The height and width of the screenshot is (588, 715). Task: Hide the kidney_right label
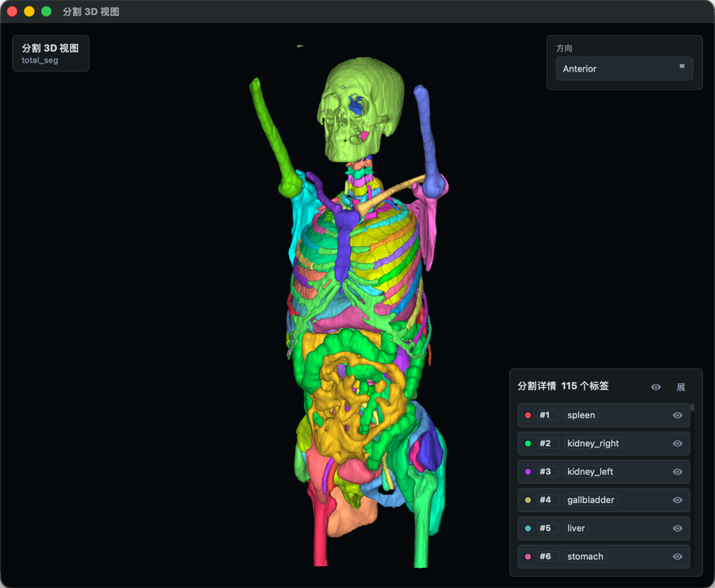[x=678, y=444]
